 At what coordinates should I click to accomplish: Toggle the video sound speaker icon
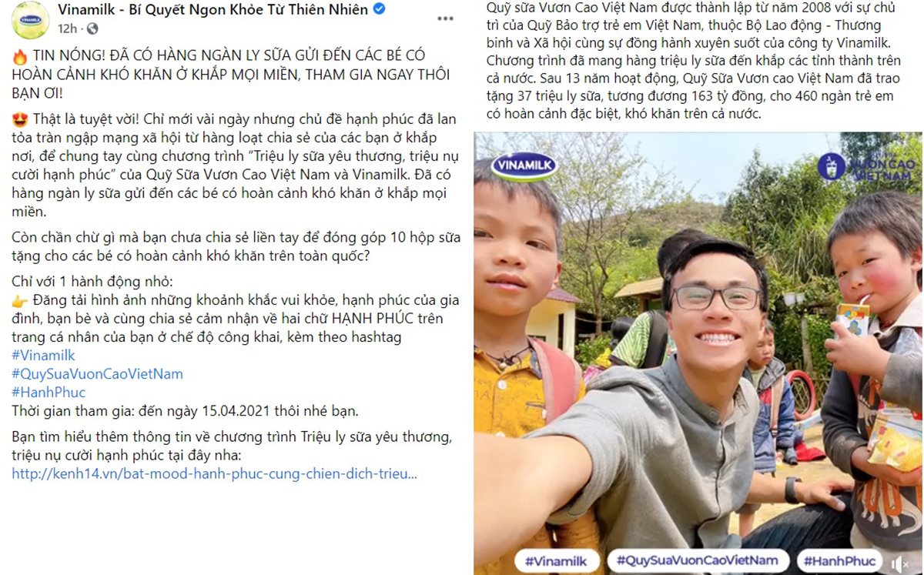point(898,562)
